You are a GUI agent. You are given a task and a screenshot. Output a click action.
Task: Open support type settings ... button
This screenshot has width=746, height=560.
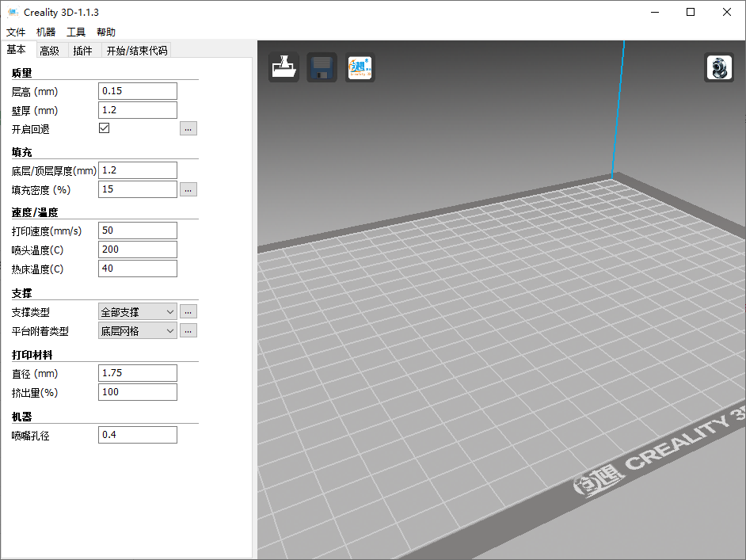click(188, 312)
